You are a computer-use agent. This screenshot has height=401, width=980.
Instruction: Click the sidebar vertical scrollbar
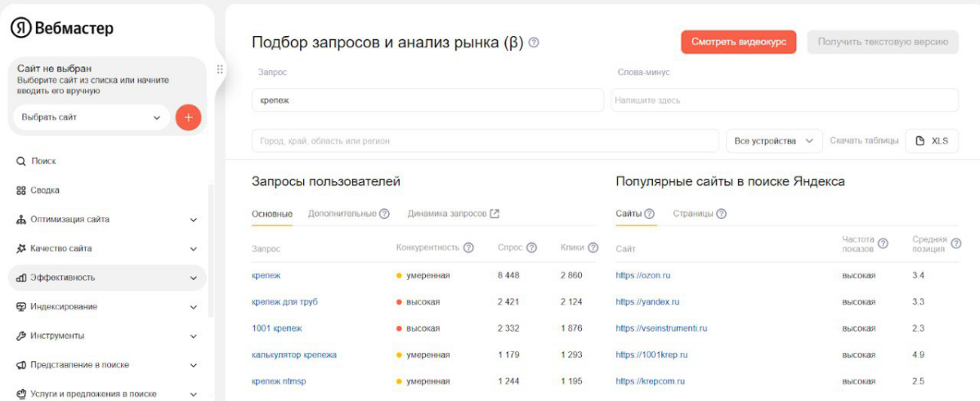click(211, 250)
